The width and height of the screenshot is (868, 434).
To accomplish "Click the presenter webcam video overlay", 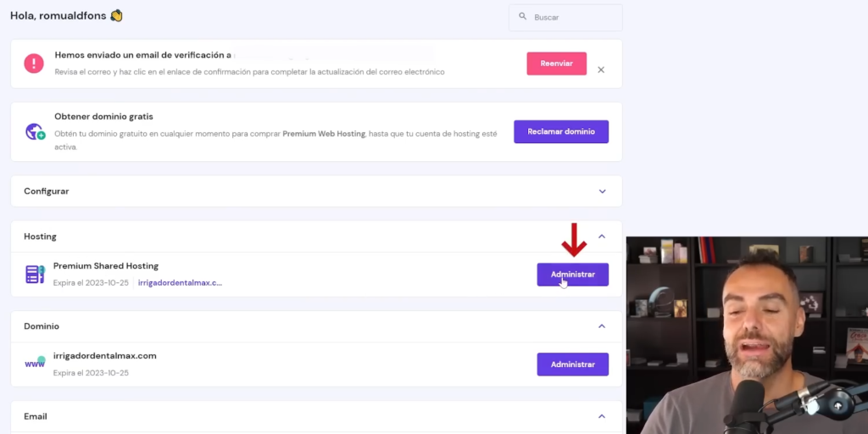I will (x=747, y=336).
